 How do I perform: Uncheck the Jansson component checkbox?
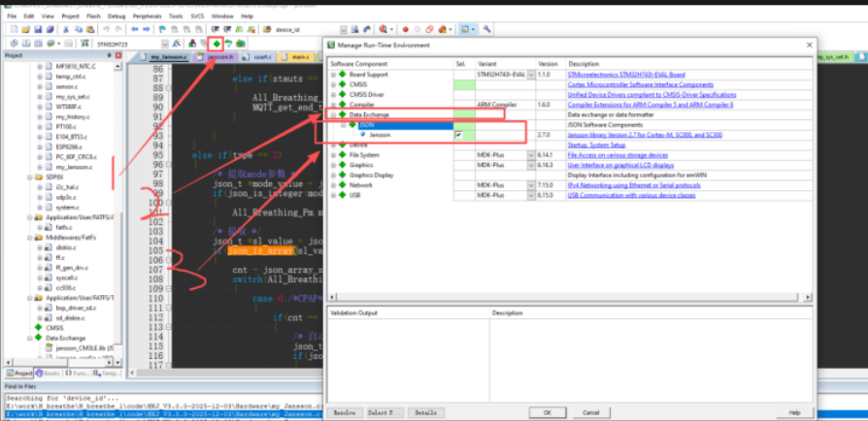pos(458,135)
